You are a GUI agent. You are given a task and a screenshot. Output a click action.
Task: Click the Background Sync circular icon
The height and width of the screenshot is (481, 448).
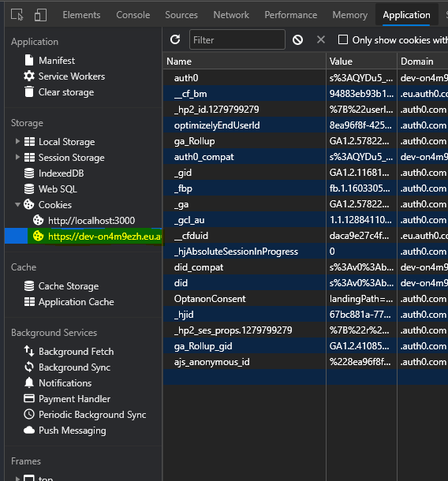point(29,367)
